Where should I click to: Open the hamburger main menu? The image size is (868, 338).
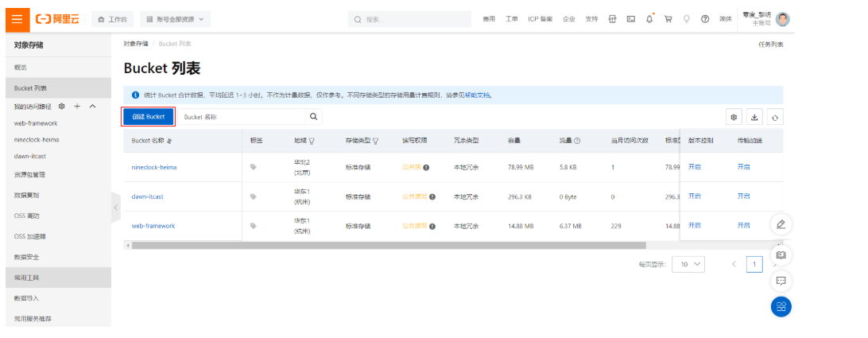tap(17, 19)
